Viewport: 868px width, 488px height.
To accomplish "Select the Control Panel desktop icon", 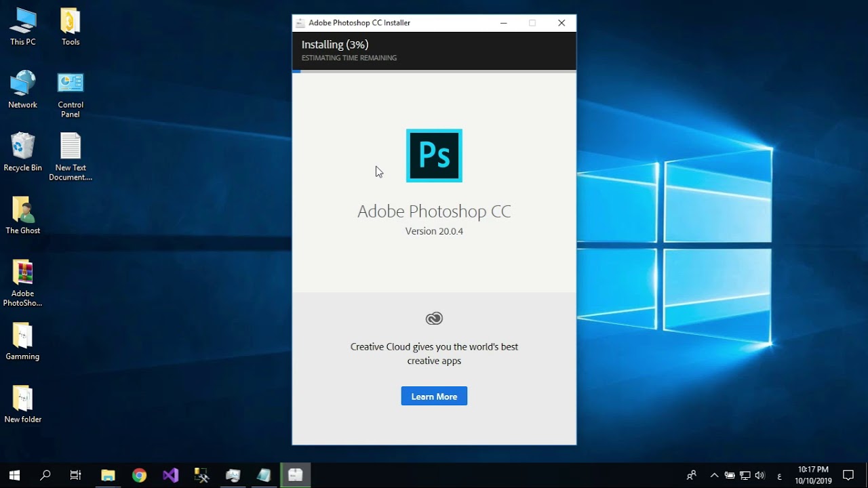I will coord(71,95).
